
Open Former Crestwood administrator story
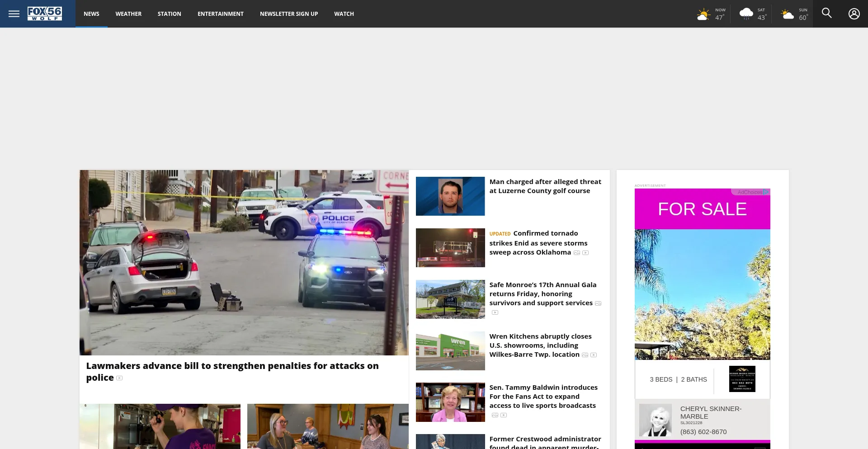coord(545,443)
